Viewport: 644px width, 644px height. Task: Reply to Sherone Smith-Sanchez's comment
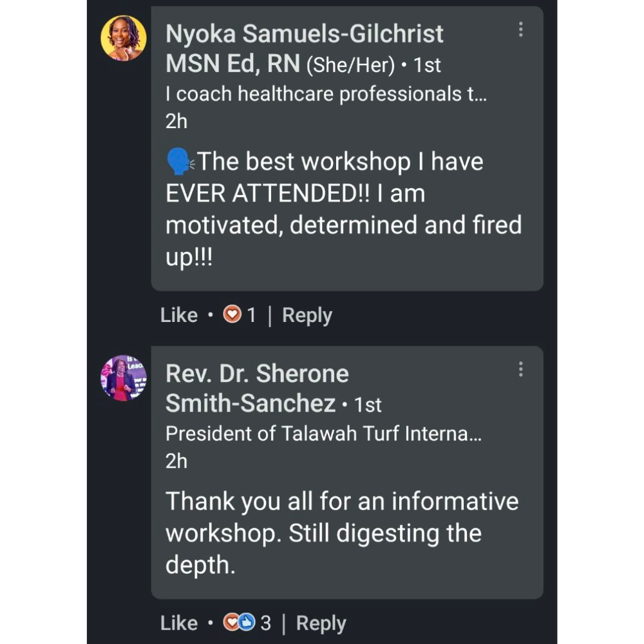pyautogui.click(x=321, y=623)
